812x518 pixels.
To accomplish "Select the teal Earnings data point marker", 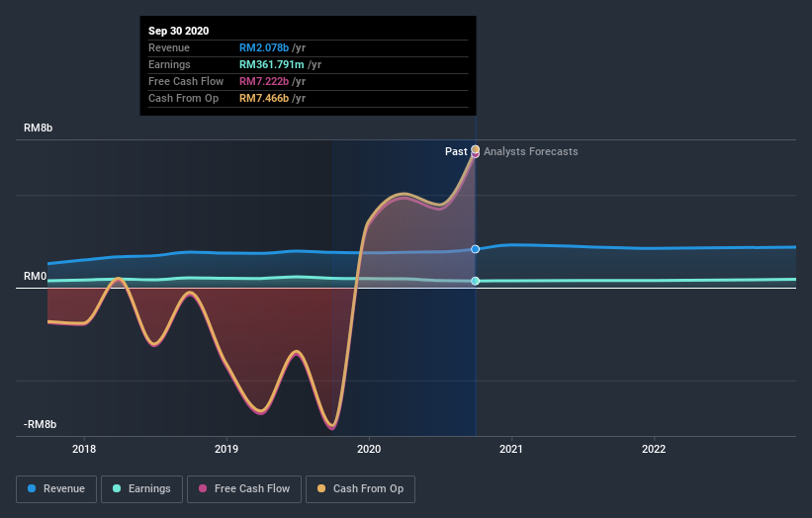I will pyautogui.click(x=475, y=281).
